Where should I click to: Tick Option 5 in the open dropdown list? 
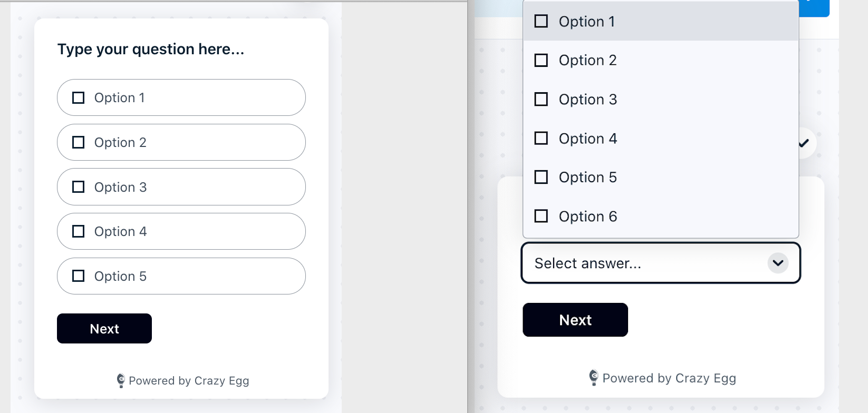coord(661,177)
